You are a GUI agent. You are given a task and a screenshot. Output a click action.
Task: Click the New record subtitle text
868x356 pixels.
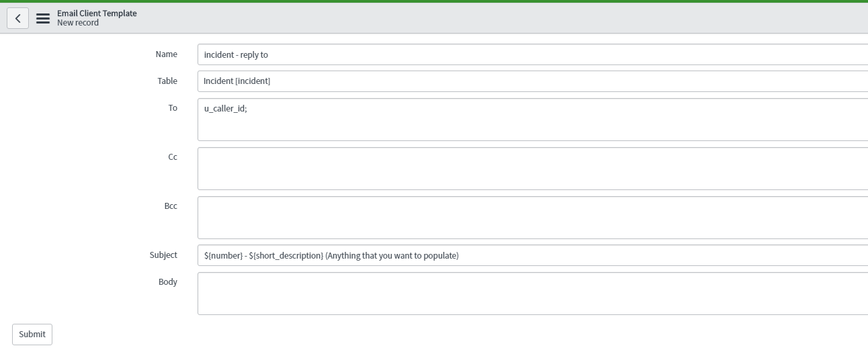click(x=78, y=23)
